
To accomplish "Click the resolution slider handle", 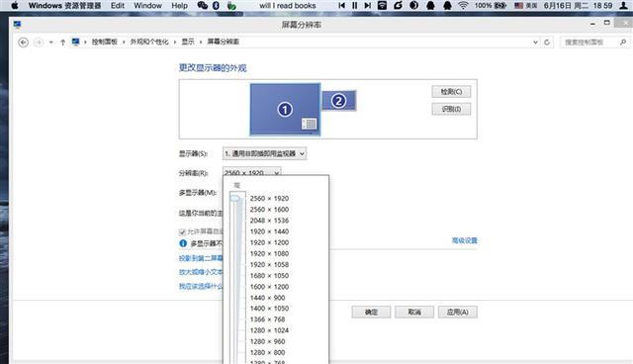I will 235,198.
